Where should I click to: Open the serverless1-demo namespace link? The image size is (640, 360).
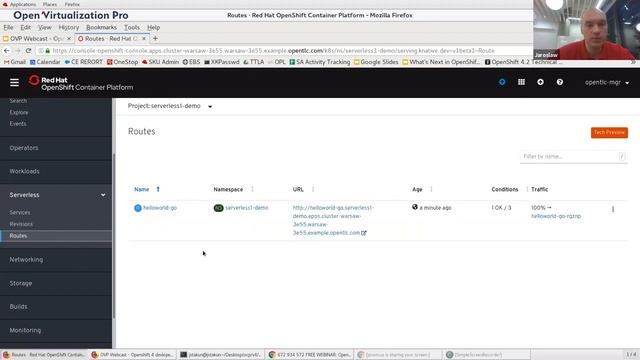coord(247,208)
